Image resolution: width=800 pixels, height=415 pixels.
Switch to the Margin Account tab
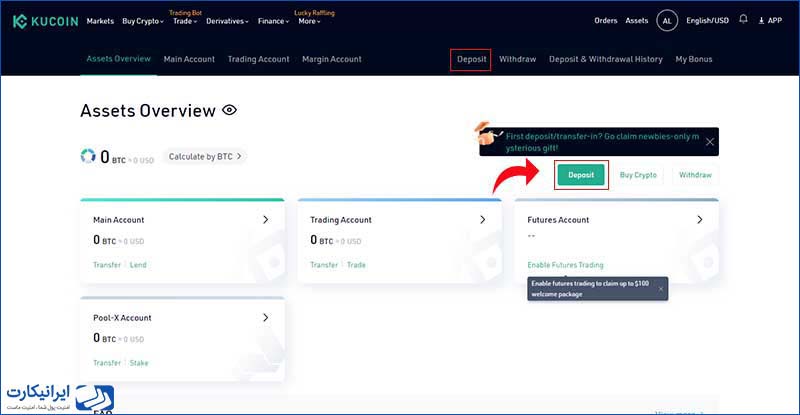click(x=332, y=59)
